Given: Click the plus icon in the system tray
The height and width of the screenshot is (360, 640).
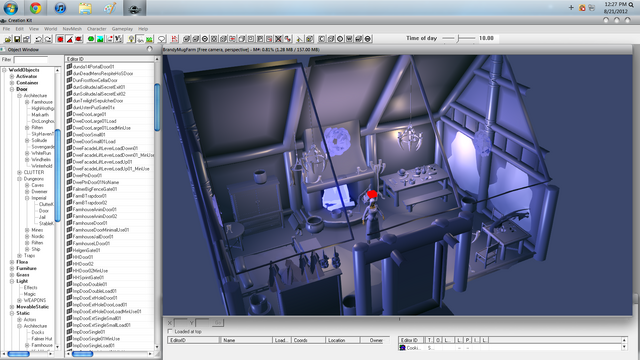Looking at the screenshot, I should tap(571, 7).
